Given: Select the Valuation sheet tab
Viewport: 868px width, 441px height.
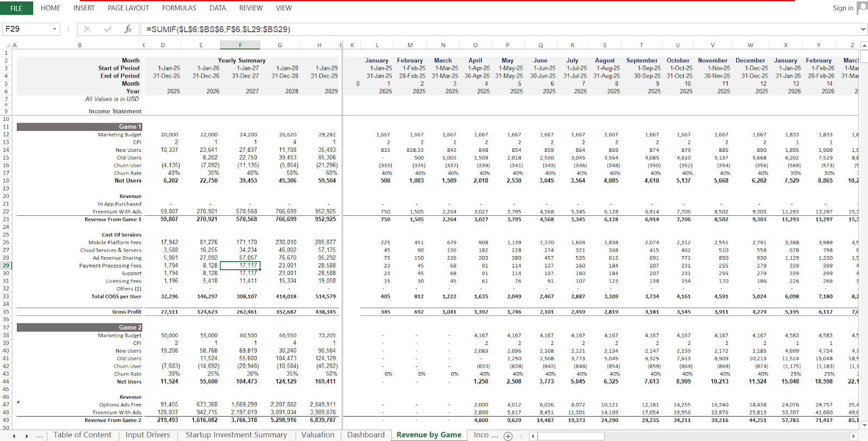Looking at the screenshot, I should pyautogui.click(x=317, y=435).
